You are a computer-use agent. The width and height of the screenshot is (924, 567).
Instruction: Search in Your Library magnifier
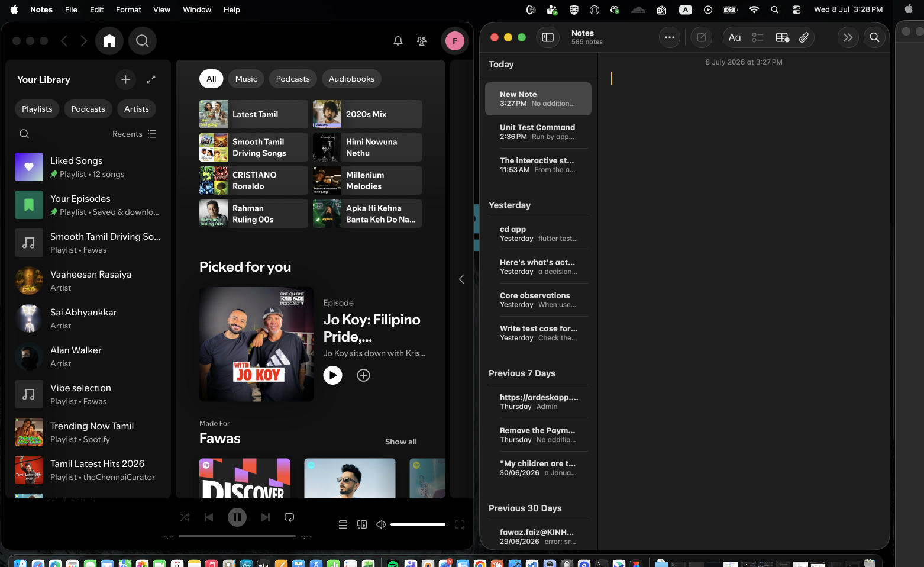[x=24, y=134]
